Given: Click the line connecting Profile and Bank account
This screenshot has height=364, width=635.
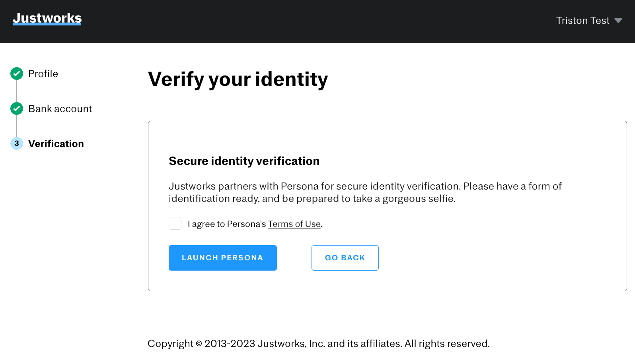Looking at the screenshot, I should [x=16, y=91].
